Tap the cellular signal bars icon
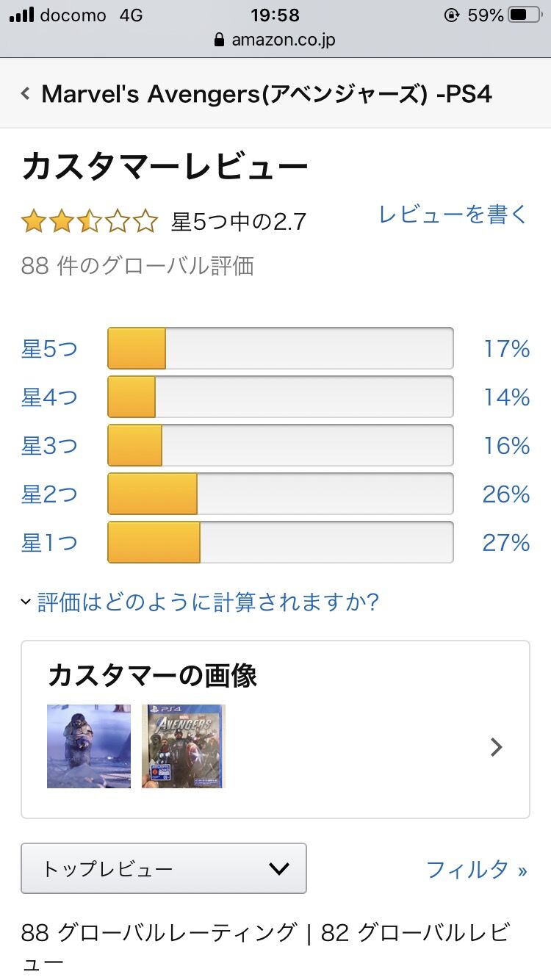Viewport: 551px width, 980px height. [x=21, y=15]
